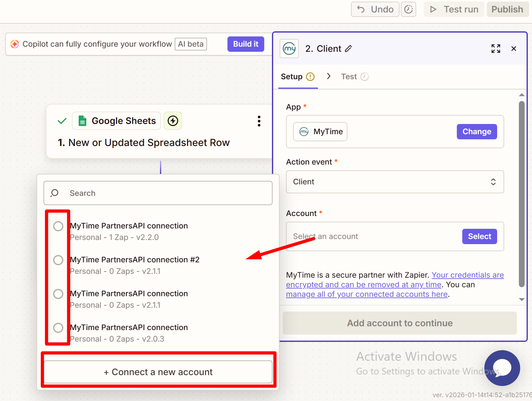
Task: Click the Copilot sparkle icon
Action: point(15,44)
